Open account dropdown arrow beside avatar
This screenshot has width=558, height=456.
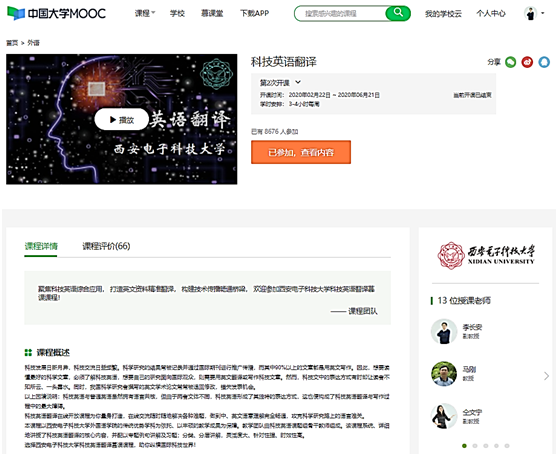(x=543, y=13)
